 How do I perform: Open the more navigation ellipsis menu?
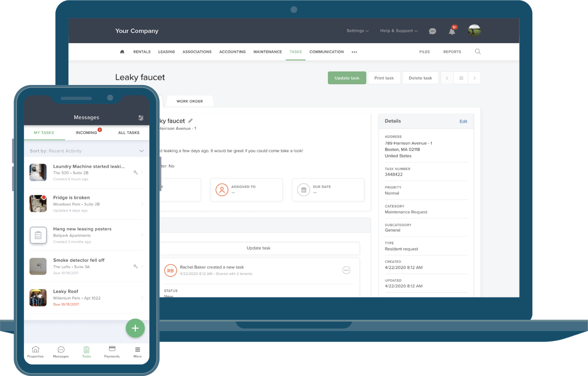[x=354, y=52]
